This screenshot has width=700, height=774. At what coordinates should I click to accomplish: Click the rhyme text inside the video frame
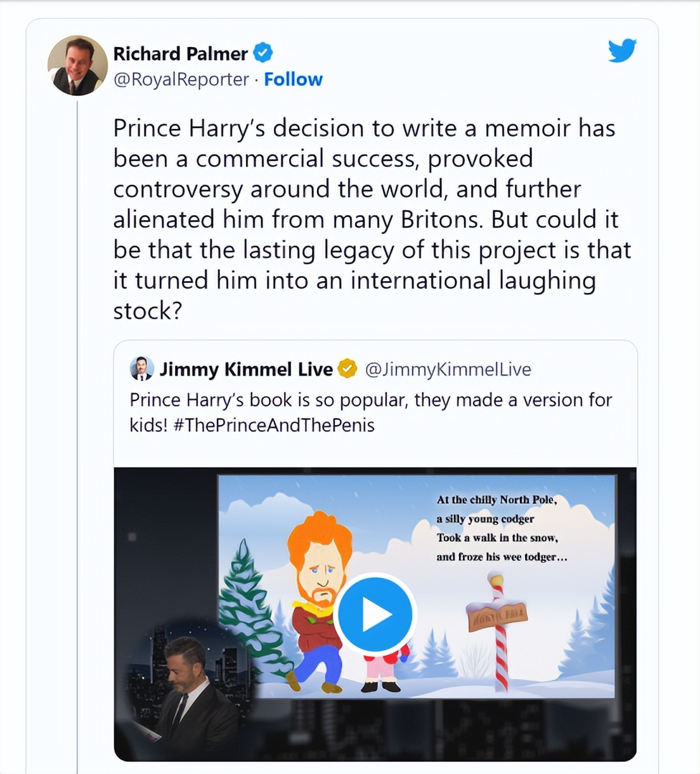(x=501, y=528)
